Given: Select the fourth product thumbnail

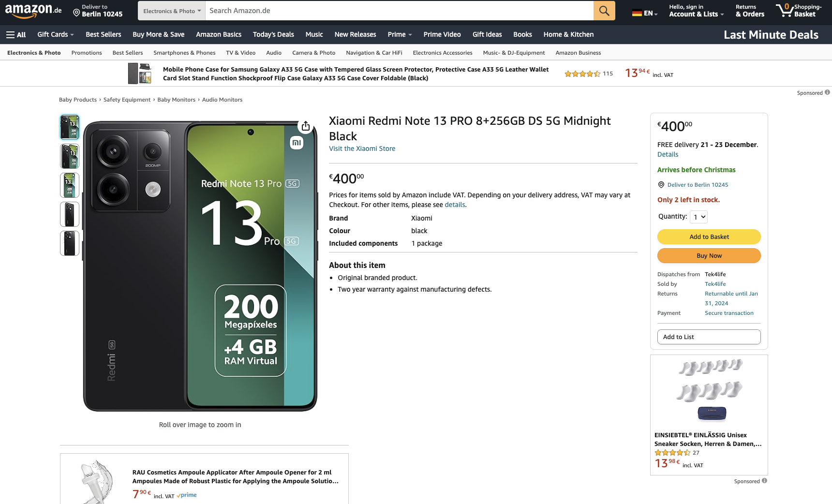Looking at the screenshot, I should pyautogui.click(x=70, y=214).
